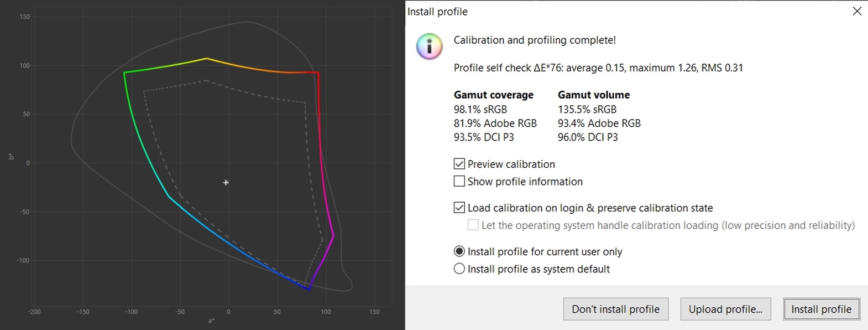Click the red corner of the gamut outline
Viewport: 868px width, 330px height.
(x=318, y=73)
